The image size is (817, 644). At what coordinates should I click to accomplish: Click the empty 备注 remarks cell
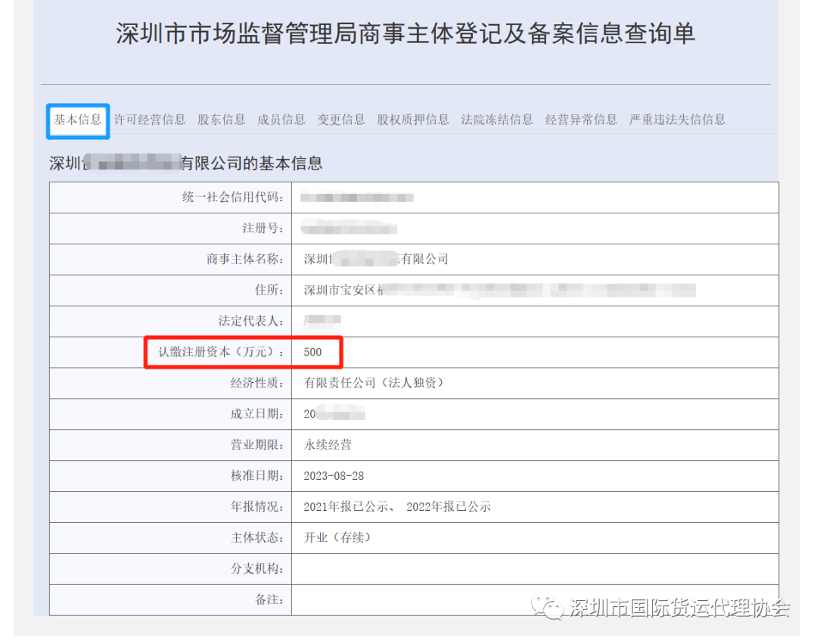(534, 600)
